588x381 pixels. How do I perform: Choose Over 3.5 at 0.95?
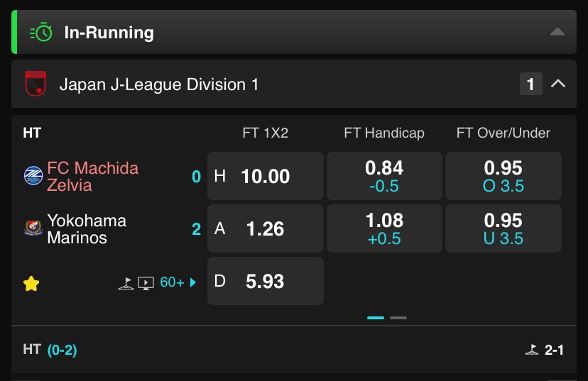point(503,176)
